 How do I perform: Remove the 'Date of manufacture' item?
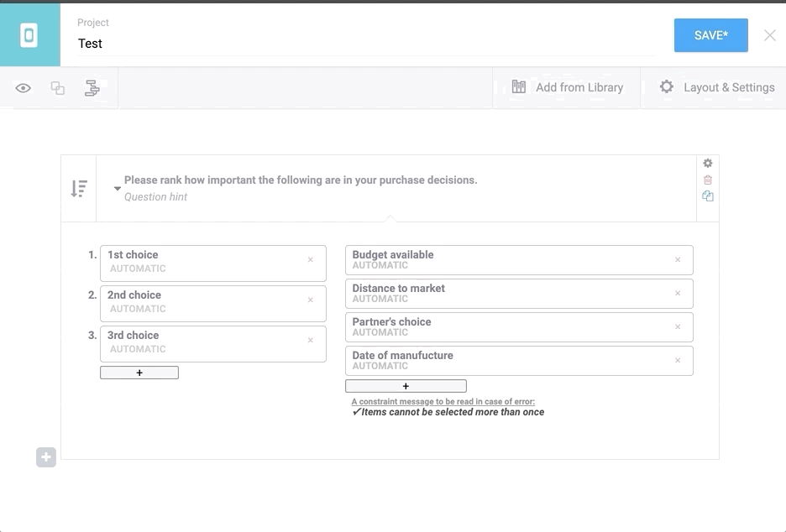678,361
